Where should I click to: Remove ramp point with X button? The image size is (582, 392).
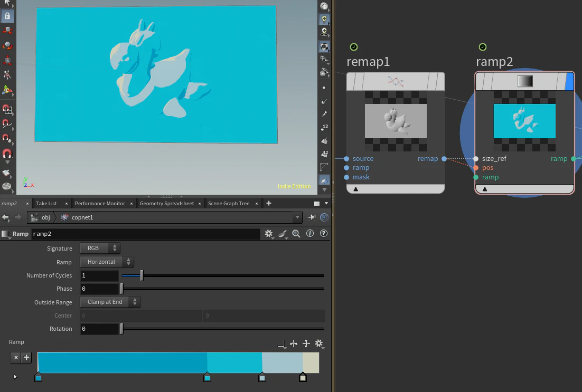[16, 358]
